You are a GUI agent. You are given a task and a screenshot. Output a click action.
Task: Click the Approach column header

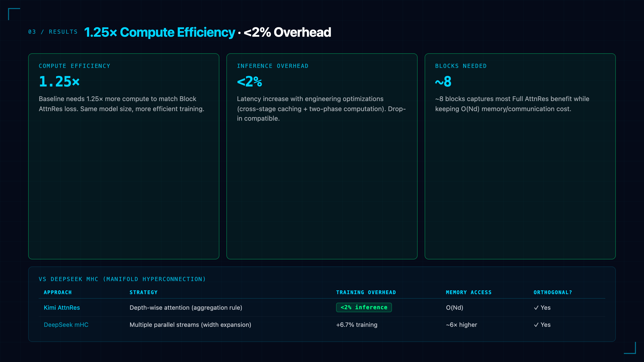[x=58, y=292]
